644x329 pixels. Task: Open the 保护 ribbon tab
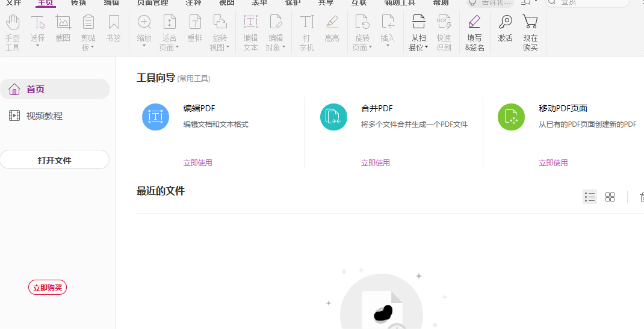(x=293, y=2)
